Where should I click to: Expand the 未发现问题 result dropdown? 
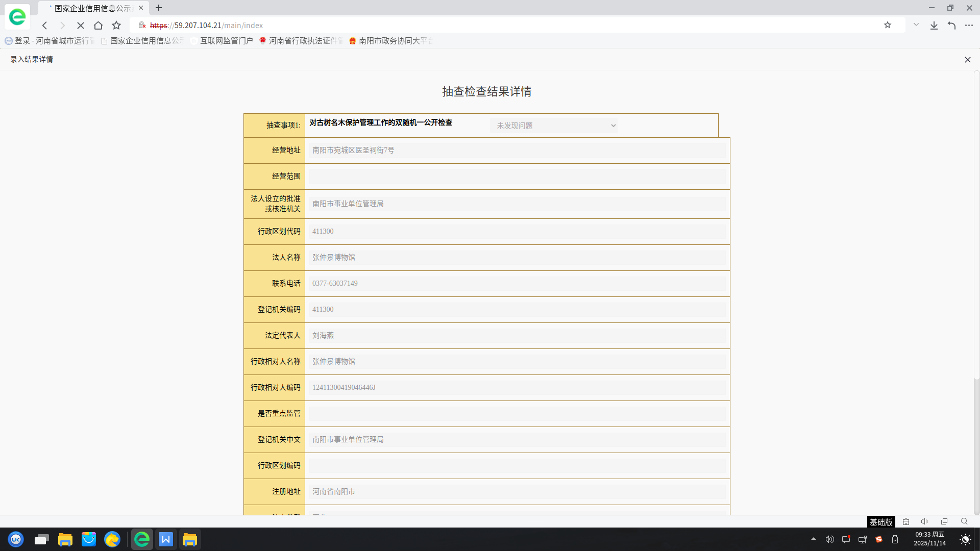[554, 126]
